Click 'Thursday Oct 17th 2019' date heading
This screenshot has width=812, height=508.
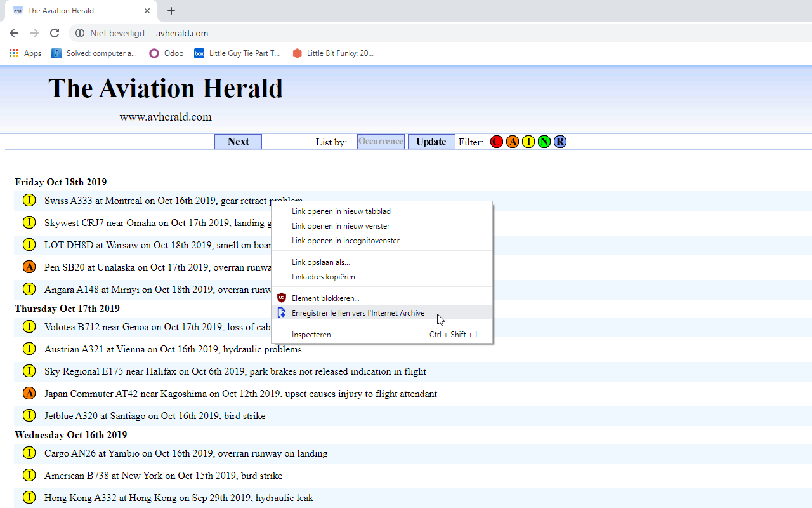pyautogui.click(x=67, y=309)
